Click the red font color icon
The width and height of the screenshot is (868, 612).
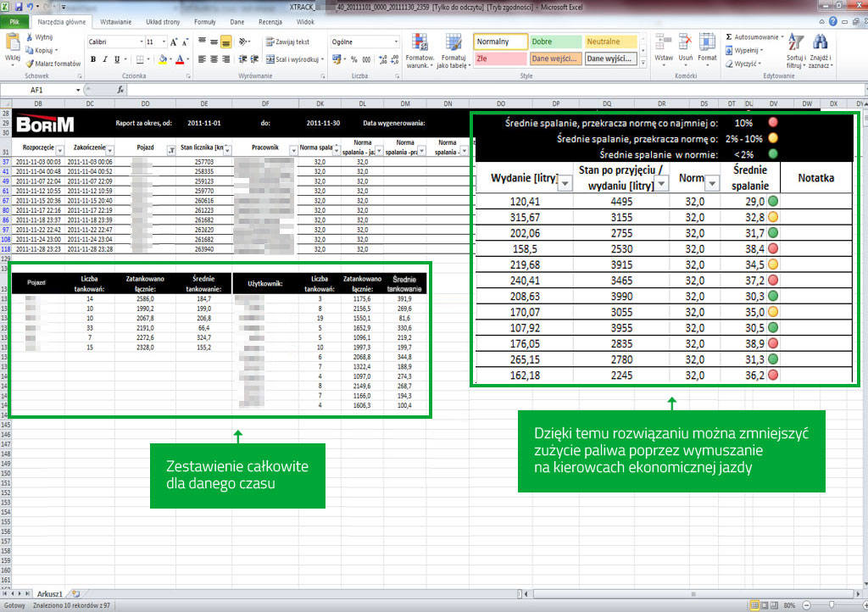[x=180, y=59]
